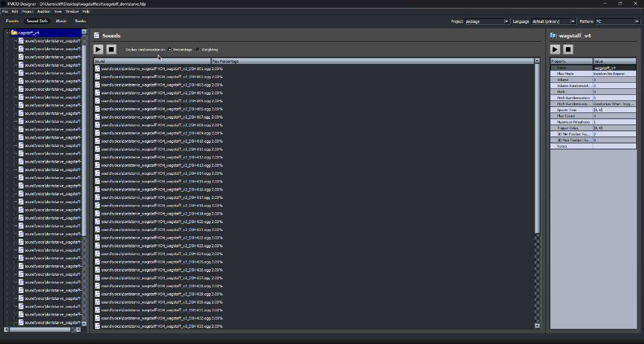This screenshot has height=344, width=644.
Task: Open the Platform dropdown
Action: click(x=637, y=22)
